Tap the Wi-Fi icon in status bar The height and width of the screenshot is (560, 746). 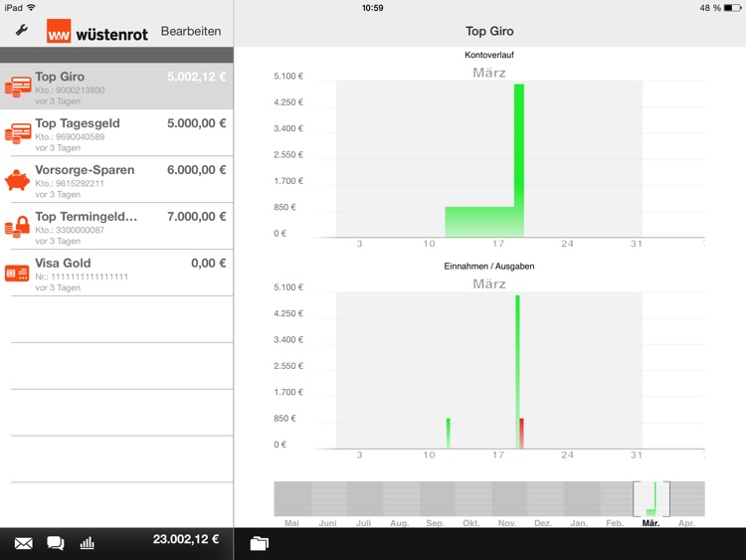pyautogui.click(x=31, y=8)
